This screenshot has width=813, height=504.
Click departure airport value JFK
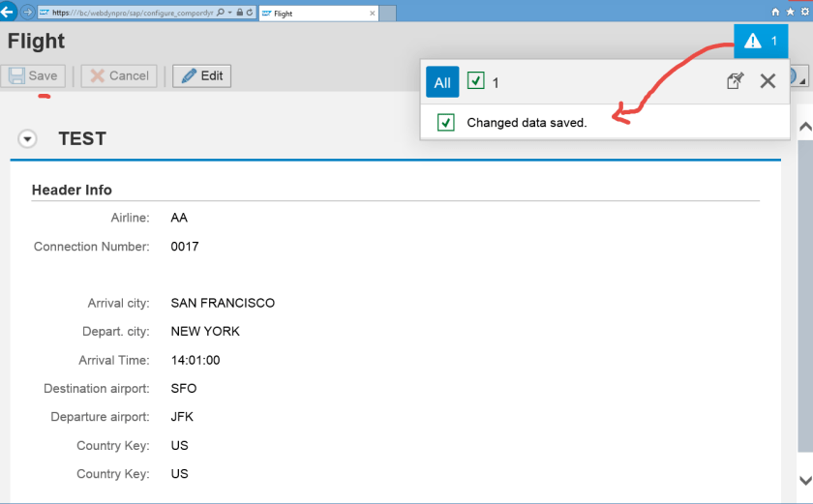(x=182, y=417)
